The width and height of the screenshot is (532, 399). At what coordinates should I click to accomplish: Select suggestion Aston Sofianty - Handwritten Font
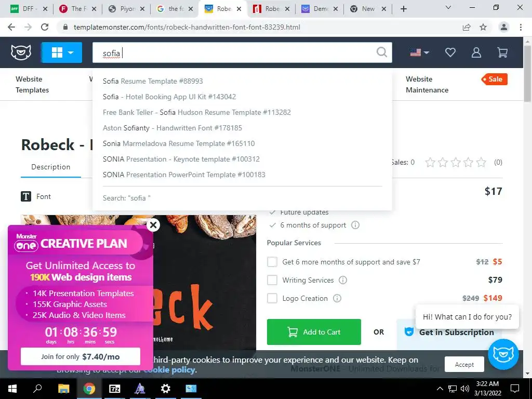coord(172,128)
